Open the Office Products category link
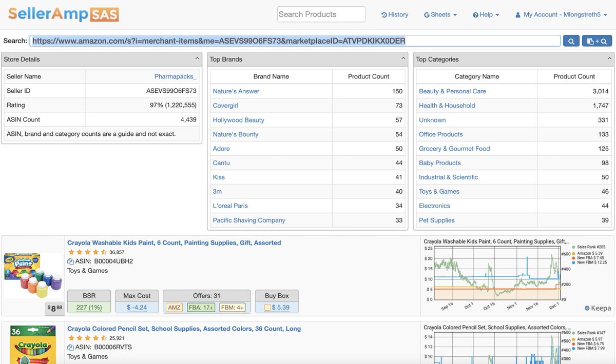This screenshot has width=616, height=364. pyautogui.click(x=441, y=134)
